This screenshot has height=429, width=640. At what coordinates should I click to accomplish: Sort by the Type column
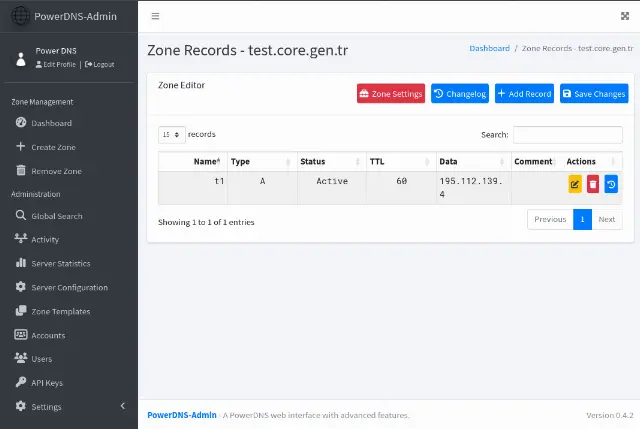pos(262,162)
